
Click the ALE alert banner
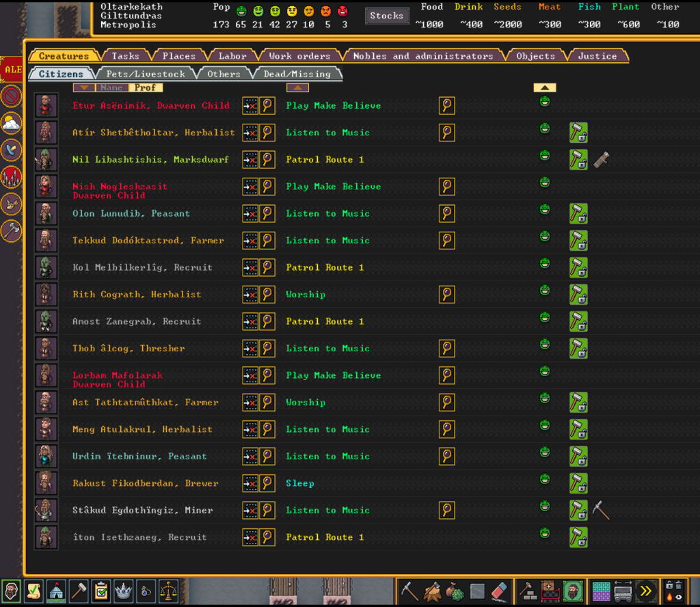click(x=12, y=69)
